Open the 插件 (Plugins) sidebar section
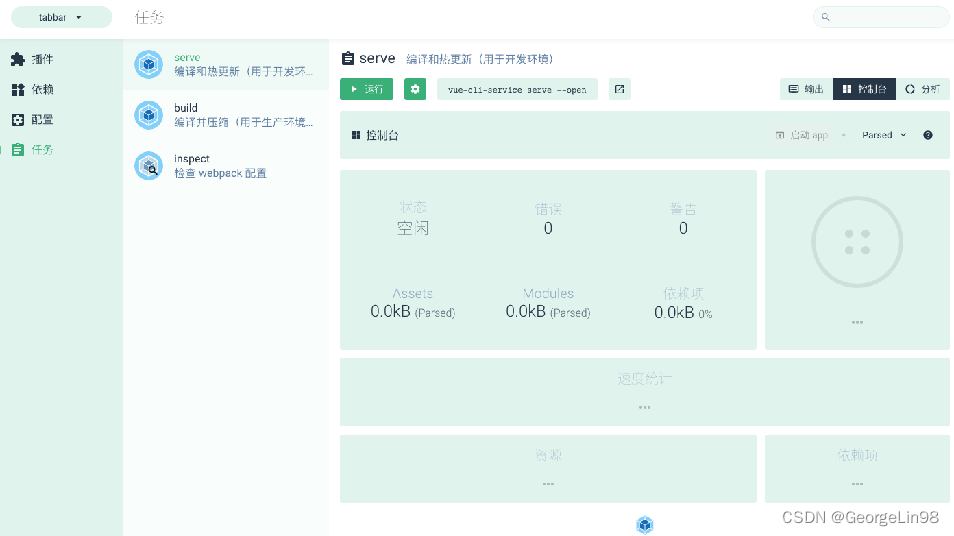Screen dimensions: 954x536 [33, 60]
